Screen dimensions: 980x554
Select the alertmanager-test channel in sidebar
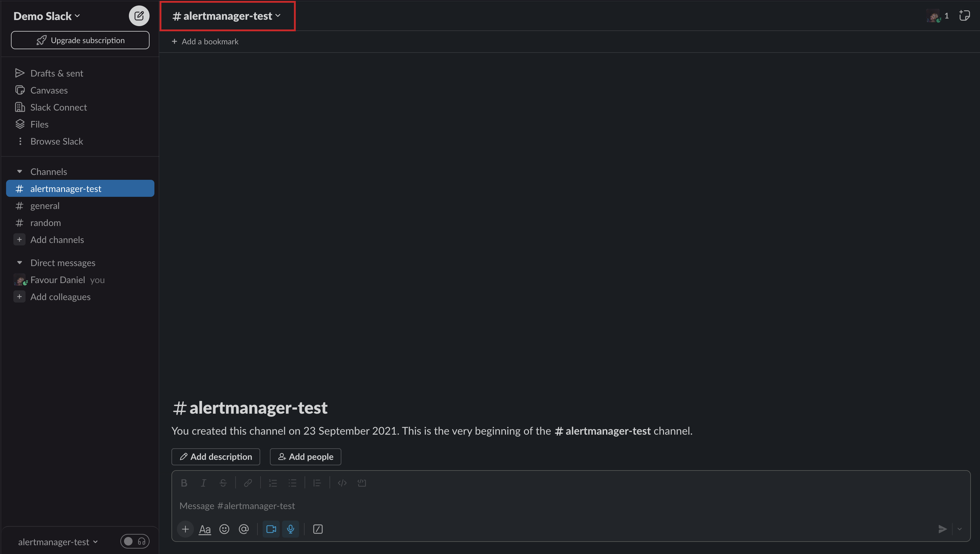pos(80,189)
